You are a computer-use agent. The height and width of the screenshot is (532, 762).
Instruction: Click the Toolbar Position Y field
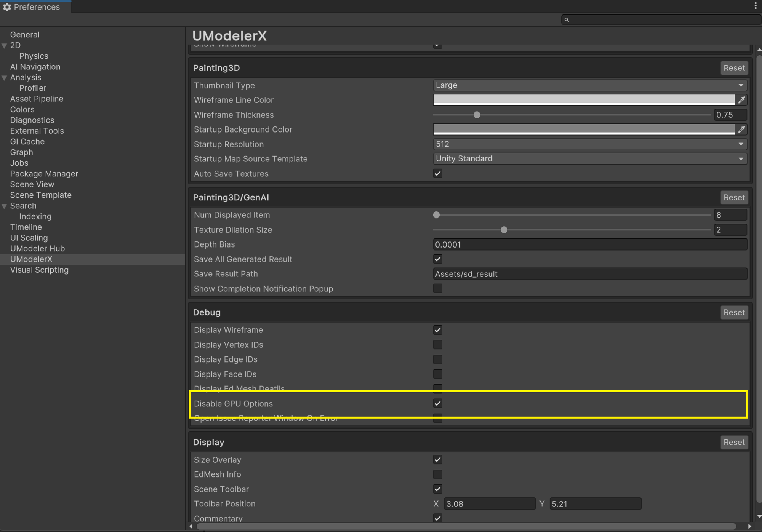click(595, 504)
